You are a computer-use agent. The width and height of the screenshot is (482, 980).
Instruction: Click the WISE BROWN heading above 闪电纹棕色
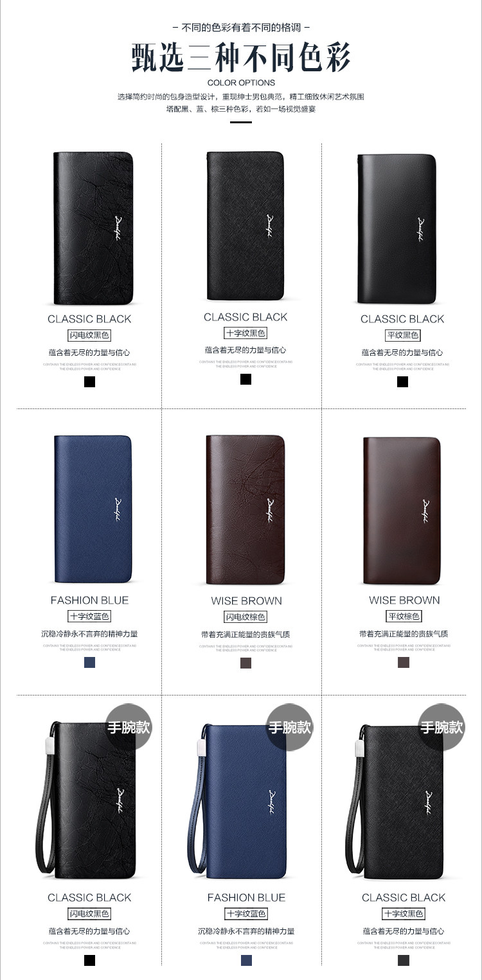click(246, 601)
